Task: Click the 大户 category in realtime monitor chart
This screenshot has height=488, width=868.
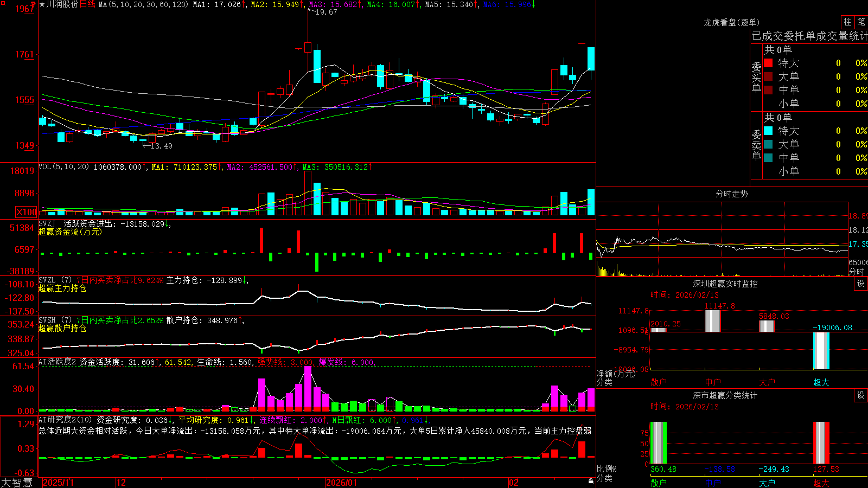Action: (x=767, y=382)
